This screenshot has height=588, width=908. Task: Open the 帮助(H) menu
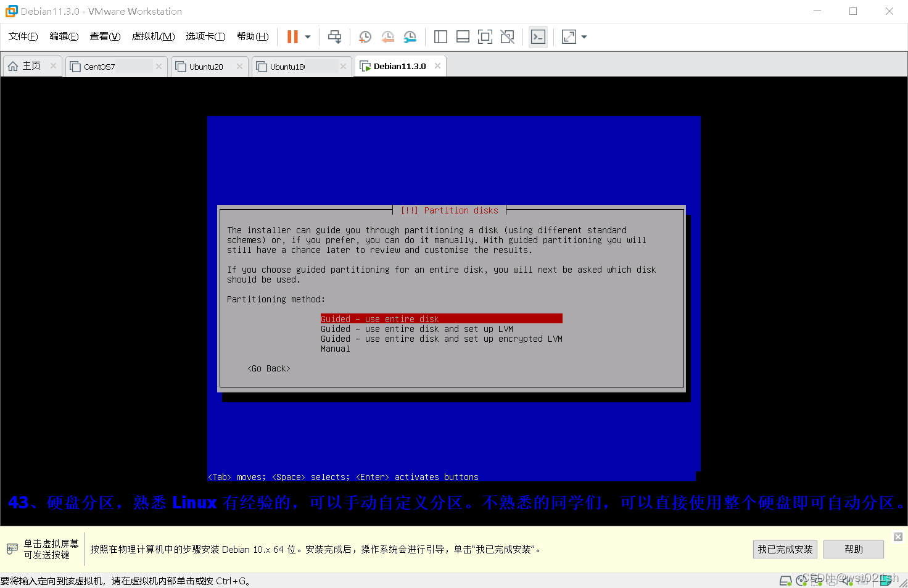coord(252,36)
